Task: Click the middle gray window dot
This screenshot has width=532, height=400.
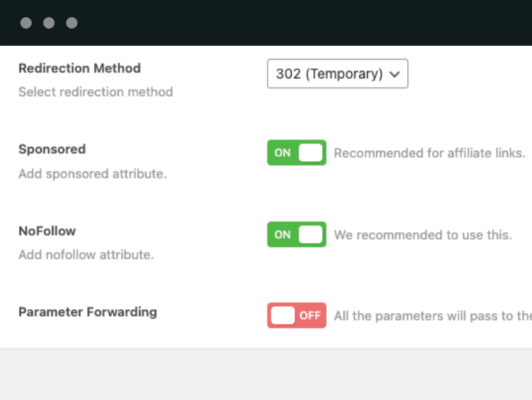Action: 49,23
